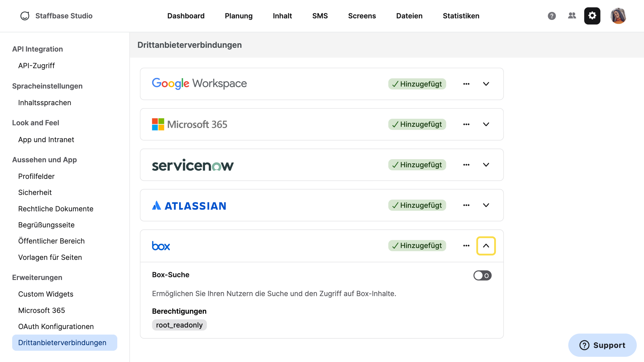Image resolution: width=644 pixels, height=362 pixels.
Task: Open the Inhalt menu
Action: (x=282, y=16)
